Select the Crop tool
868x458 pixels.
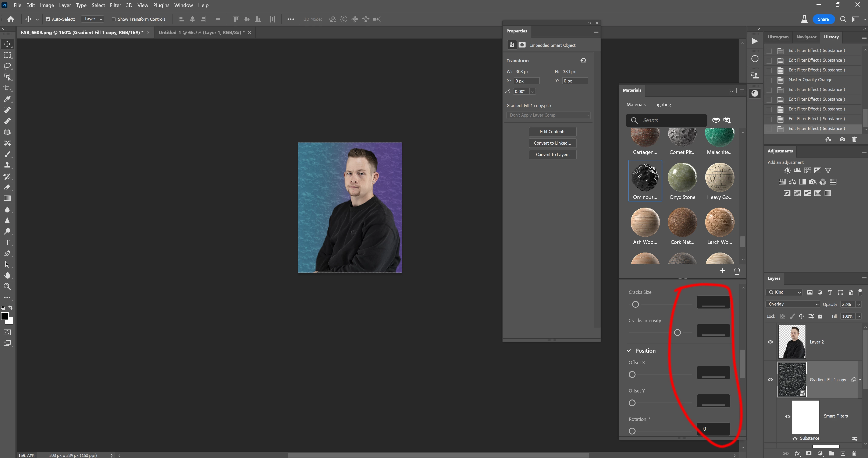click(7, 88)
